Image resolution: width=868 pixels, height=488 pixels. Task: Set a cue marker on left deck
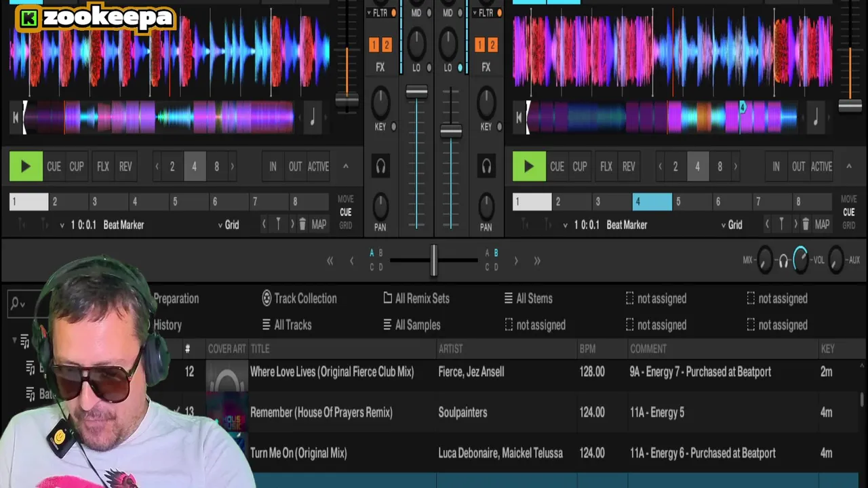click(x=278, y=224)
